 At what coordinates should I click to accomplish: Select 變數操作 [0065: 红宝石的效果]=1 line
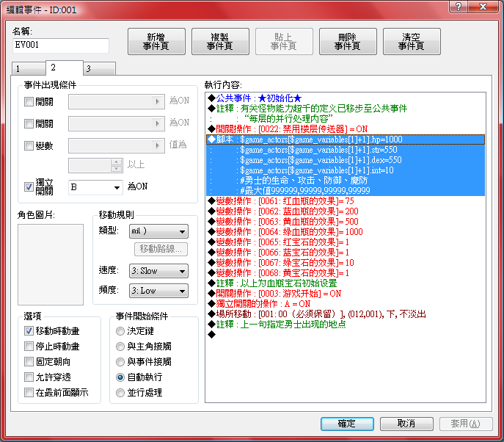point(346,242)
